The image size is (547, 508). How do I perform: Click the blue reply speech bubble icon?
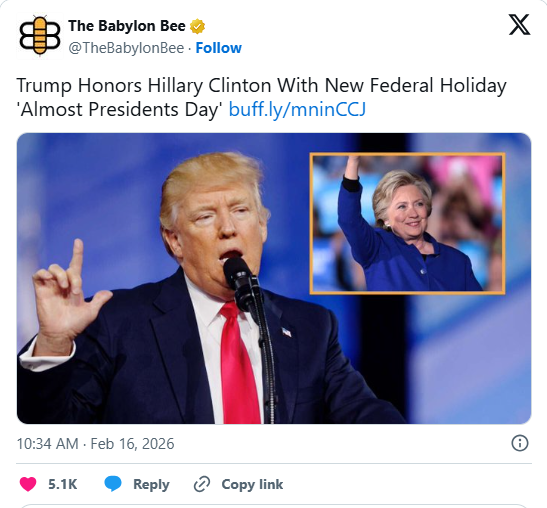click(x=113, y=484)
